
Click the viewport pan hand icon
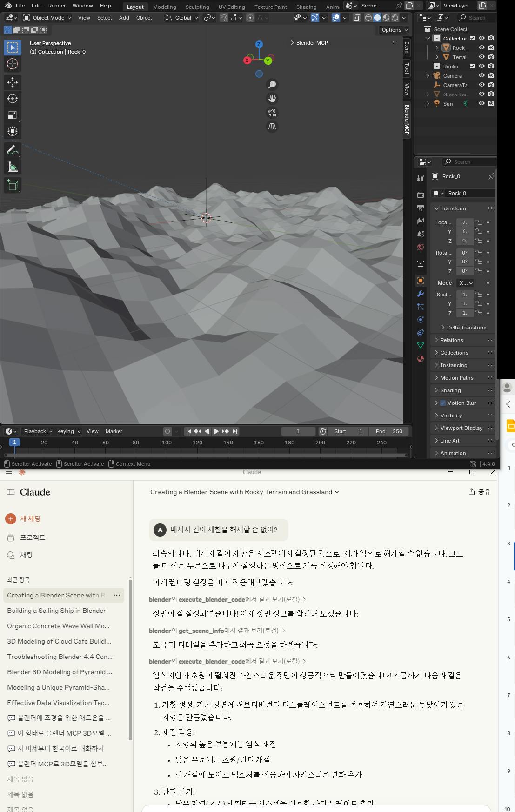[x=272, y=98]
